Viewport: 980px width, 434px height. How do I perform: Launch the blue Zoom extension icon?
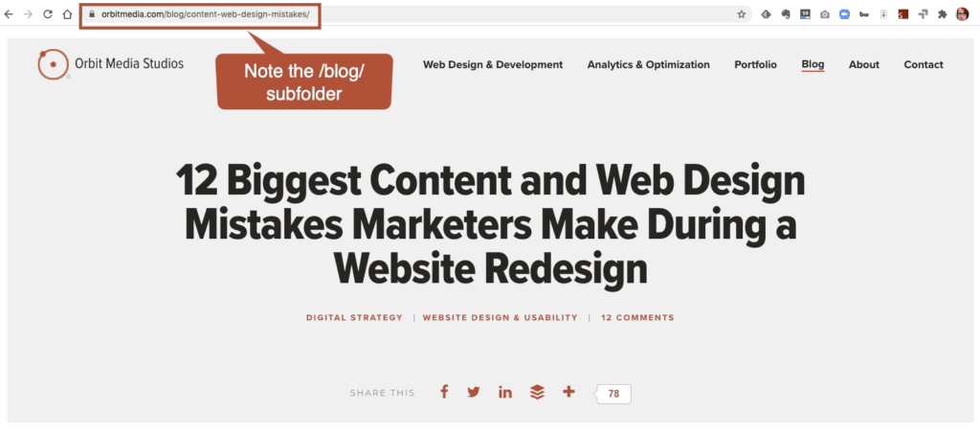(844, 14)
